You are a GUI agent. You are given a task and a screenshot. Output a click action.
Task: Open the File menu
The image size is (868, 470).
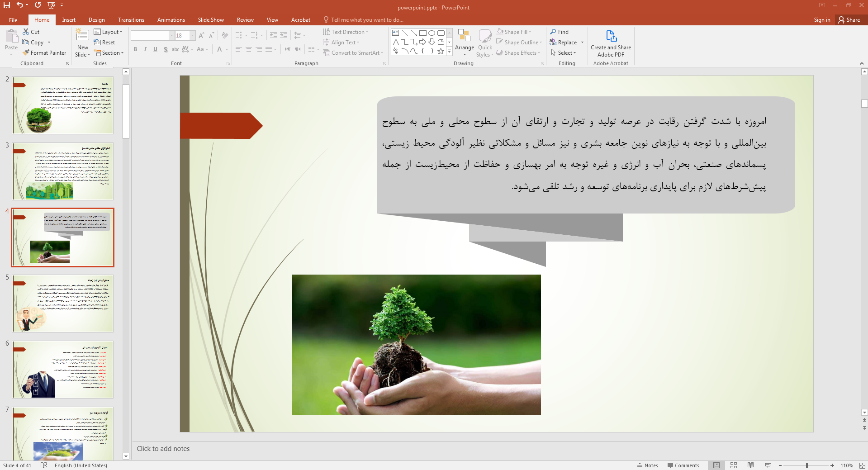(x=13, y=20)
